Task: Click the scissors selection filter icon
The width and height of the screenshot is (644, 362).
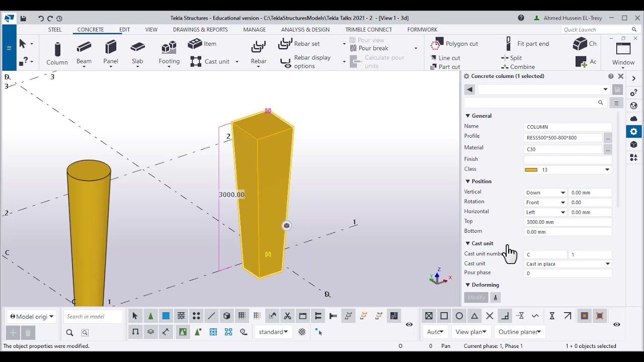Action: point(287,316)
